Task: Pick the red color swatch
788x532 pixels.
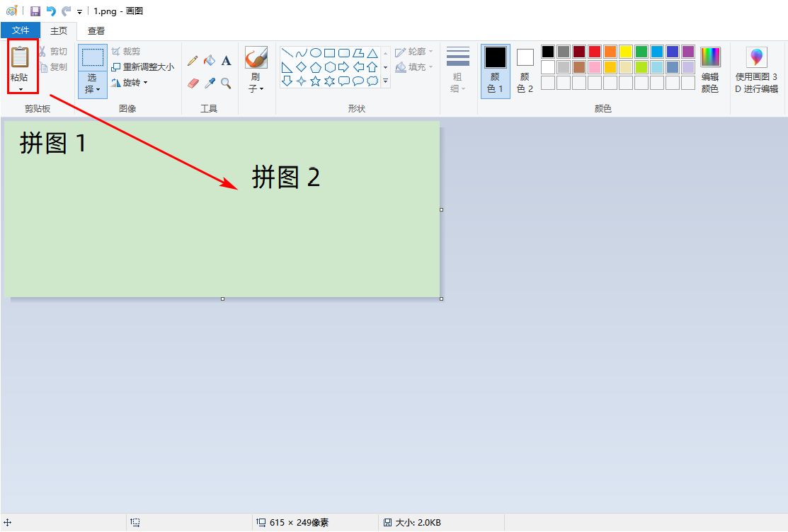Action: click(595, 51)
